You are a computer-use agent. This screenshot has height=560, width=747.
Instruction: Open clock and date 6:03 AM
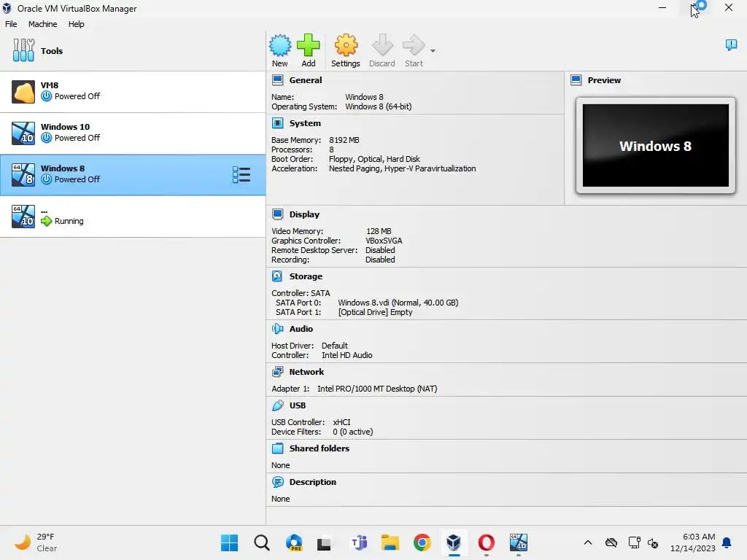click(x=693, y=542)
